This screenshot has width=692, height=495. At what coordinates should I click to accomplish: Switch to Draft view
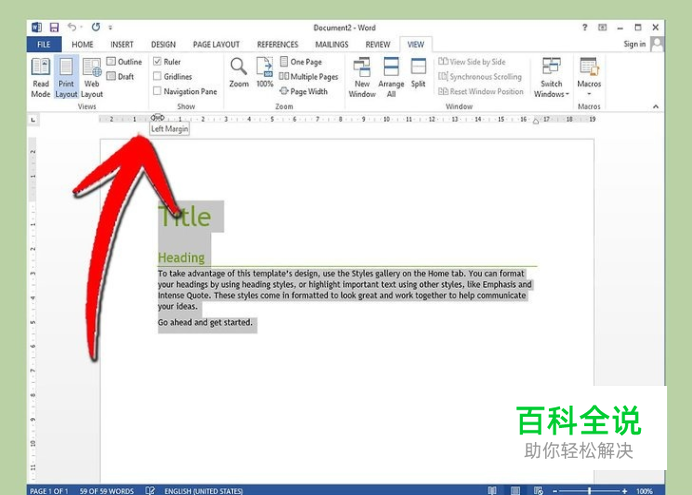(120, 76)
